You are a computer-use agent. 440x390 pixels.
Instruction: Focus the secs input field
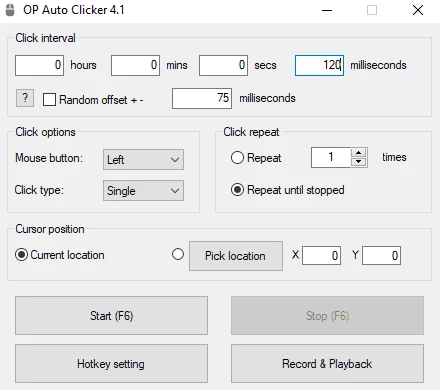[x=223, y=65]
